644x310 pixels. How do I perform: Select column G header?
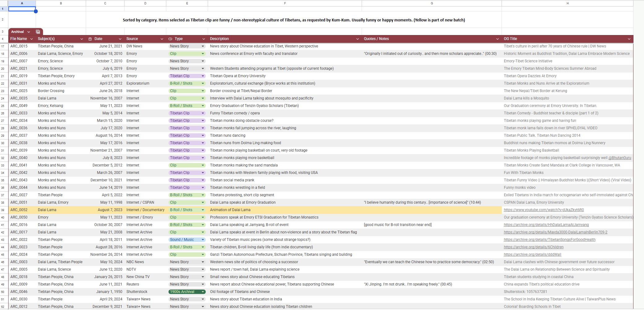(x=432, y=3)
